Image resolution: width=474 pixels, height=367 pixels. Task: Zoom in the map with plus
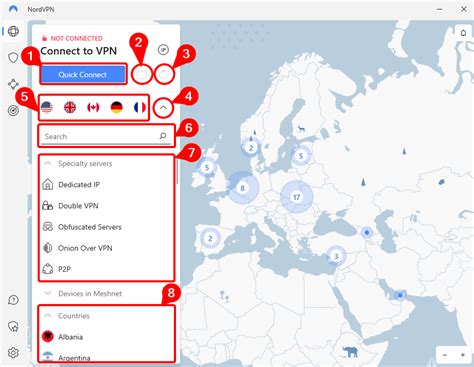point(463,355)
